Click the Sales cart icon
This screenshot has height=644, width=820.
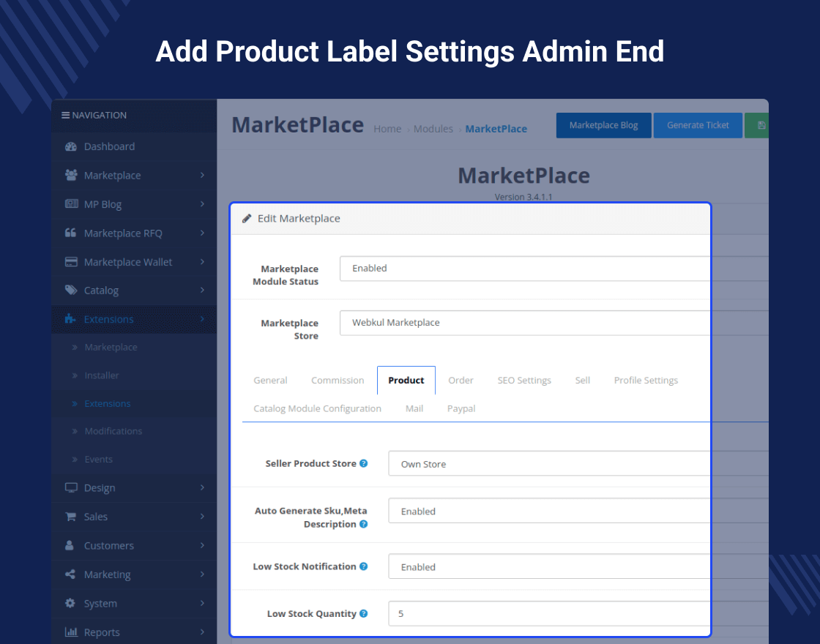click(70, 517)
